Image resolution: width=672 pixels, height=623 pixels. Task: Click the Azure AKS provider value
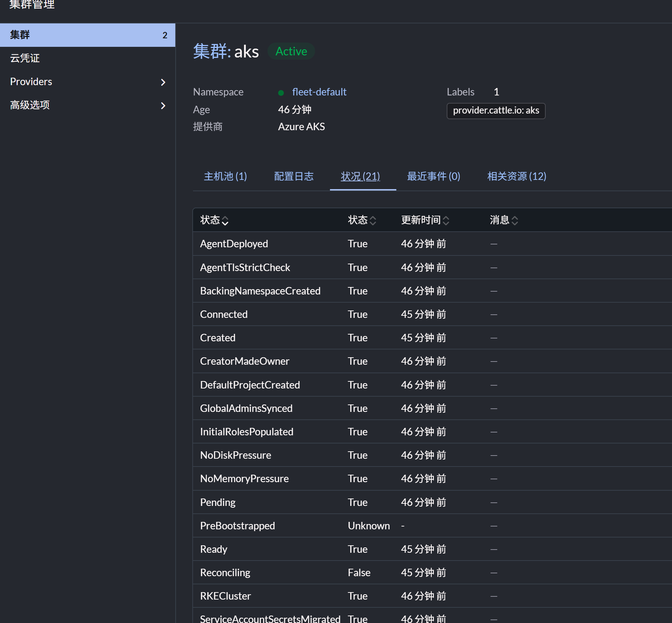[x=301, y=127]
